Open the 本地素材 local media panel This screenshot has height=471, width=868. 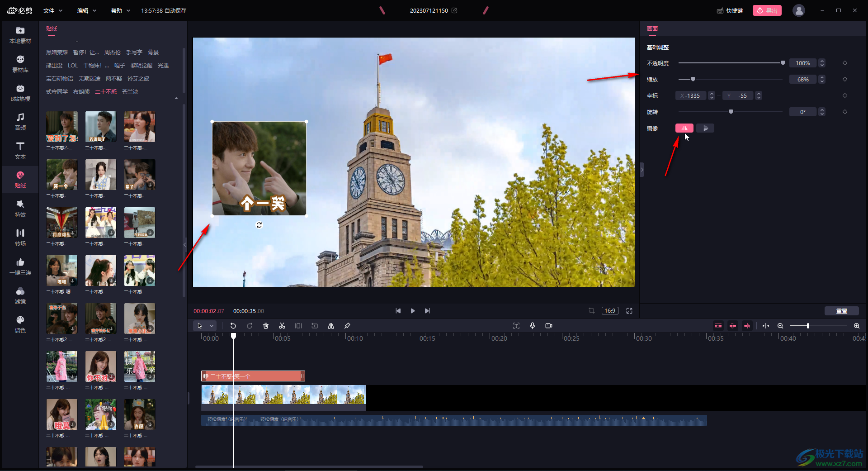coord(20,35)
